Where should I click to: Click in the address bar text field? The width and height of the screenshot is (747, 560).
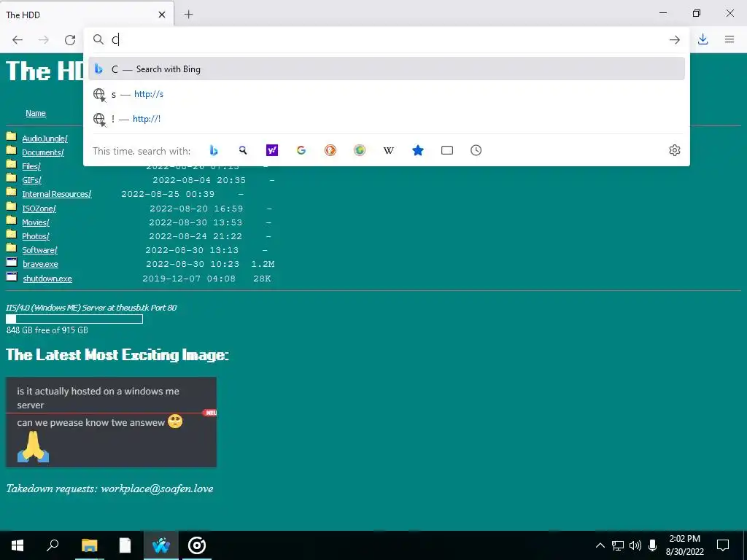(x=386, y=39)
